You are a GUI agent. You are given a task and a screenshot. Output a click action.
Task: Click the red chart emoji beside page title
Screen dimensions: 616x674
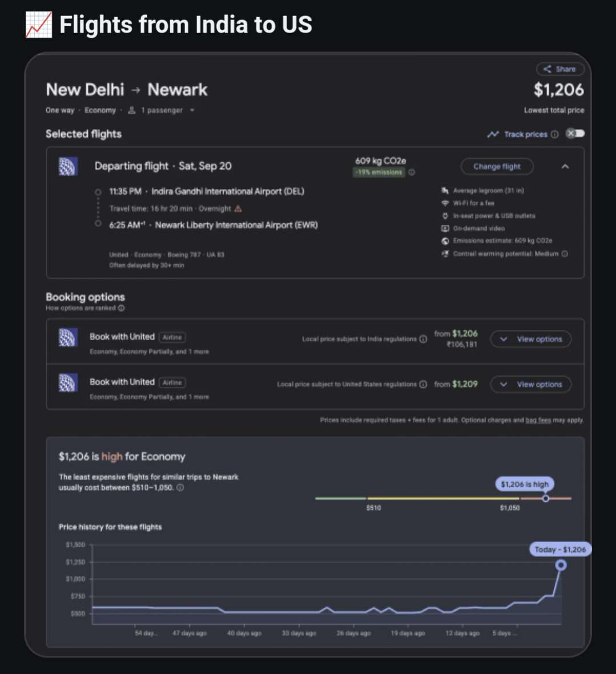(39, 25)
